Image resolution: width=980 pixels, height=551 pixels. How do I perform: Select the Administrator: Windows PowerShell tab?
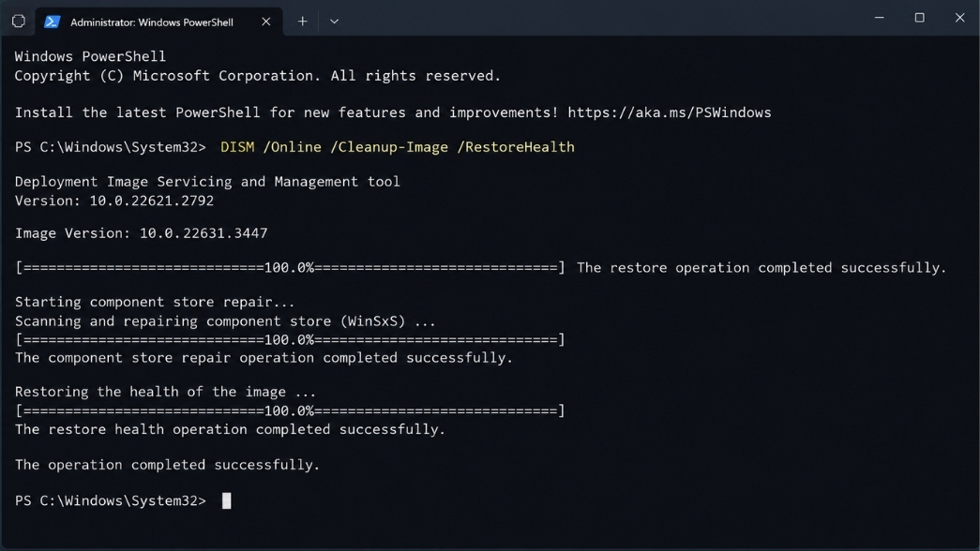(x=158, y=22)
